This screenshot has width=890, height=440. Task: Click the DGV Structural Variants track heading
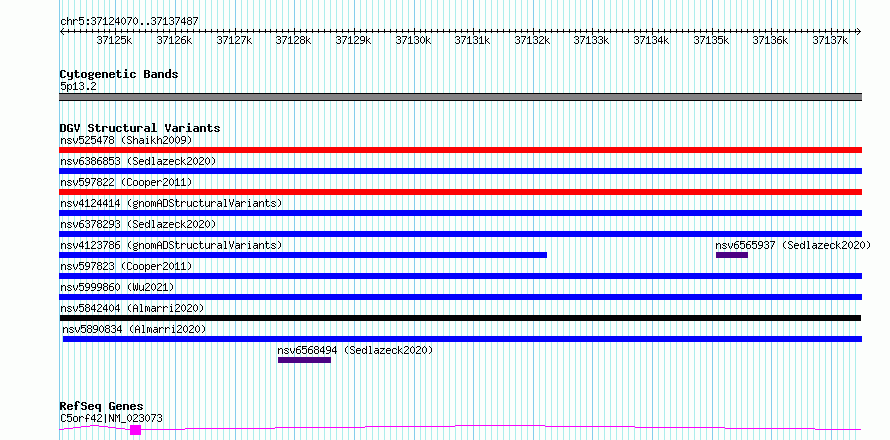coord(140,128)
